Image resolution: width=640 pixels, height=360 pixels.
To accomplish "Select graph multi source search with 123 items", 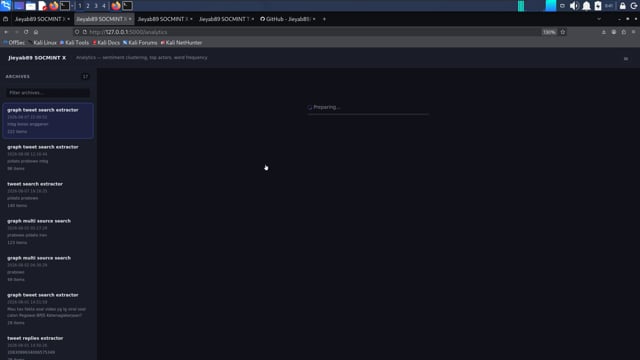I will tap(48, 231).
